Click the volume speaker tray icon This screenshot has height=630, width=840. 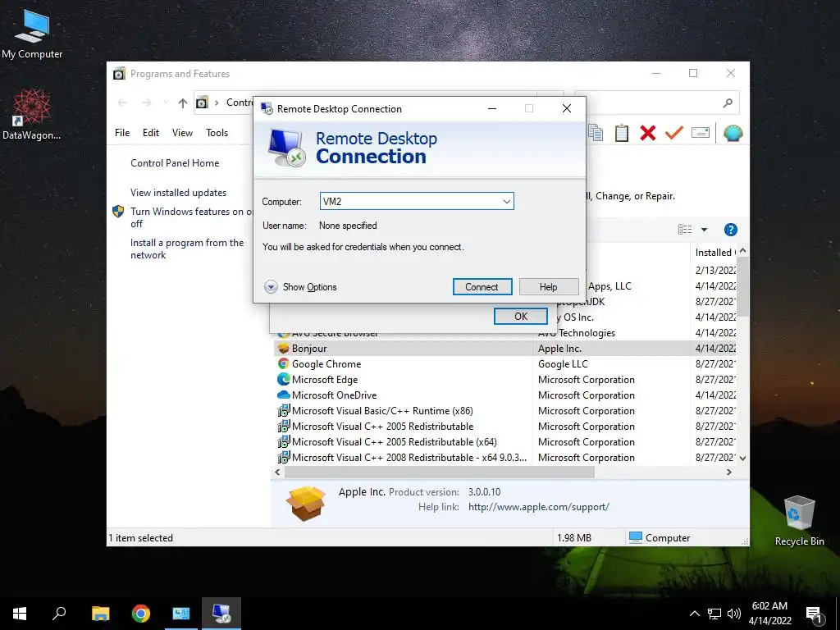(734, 614)
